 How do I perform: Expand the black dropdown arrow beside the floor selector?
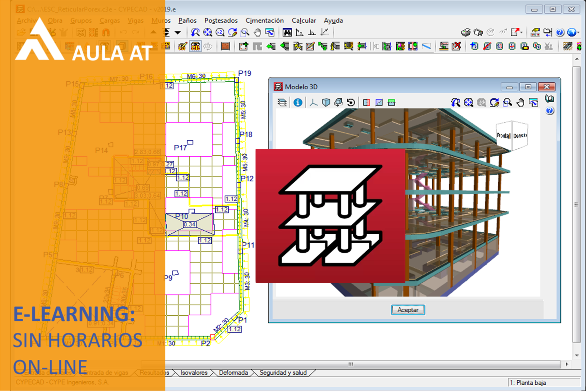tap(178, 33)
